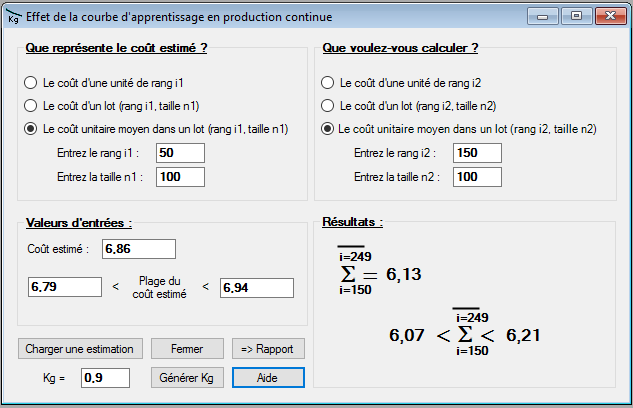Choose calculating cost of unit rank i2
633x408 pixels.
326,83
